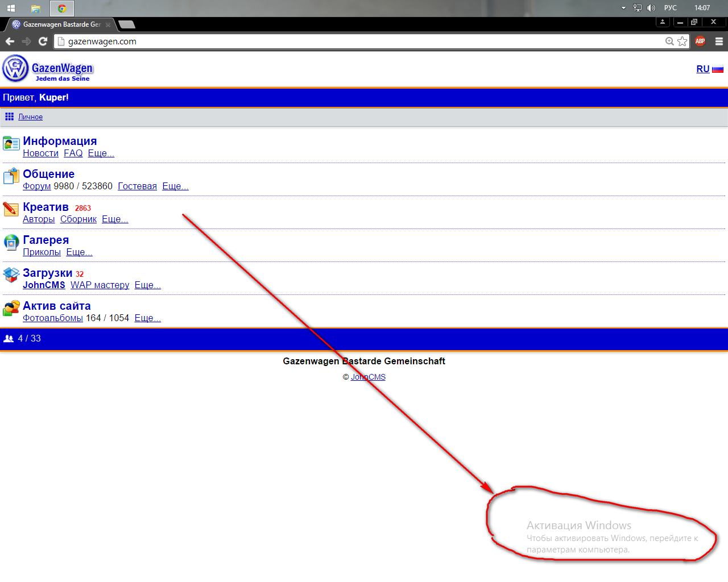Open the Информация heading

coord(60,141)
